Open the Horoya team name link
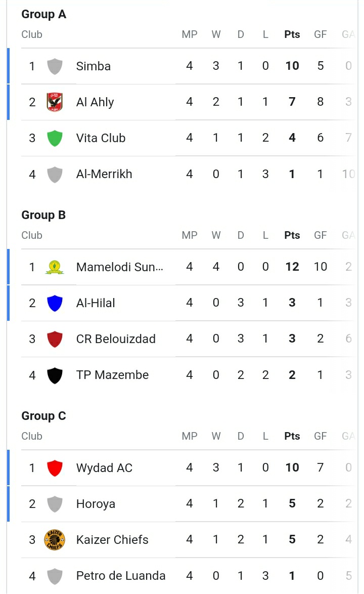The height and width of the screenshot is (594, 364). point(96,504)
